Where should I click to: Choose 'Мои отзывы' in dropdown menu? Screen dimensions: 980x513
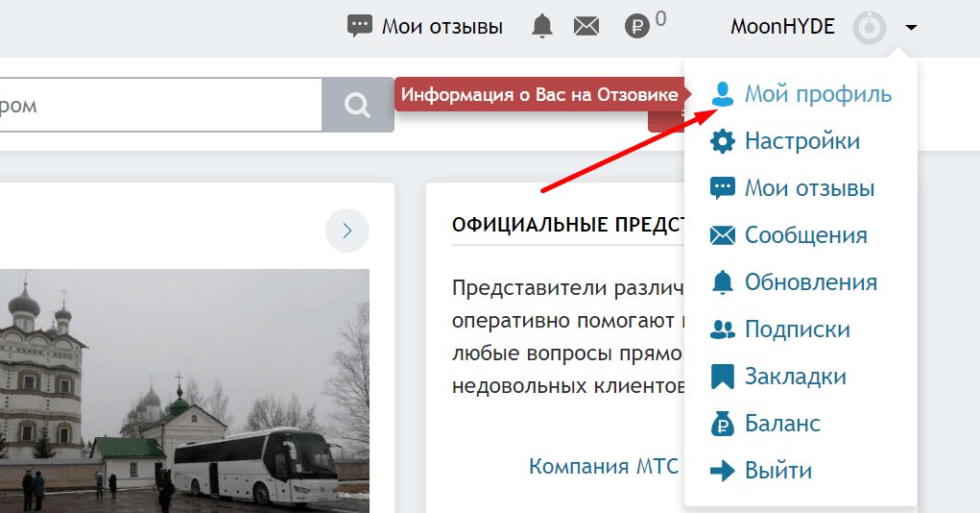click(809, 188)
